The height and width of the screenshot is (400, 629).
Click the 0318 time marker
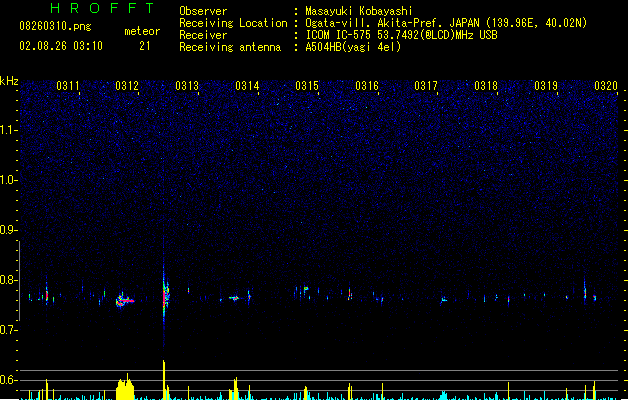pyautogui.click(x=486, y=86)
